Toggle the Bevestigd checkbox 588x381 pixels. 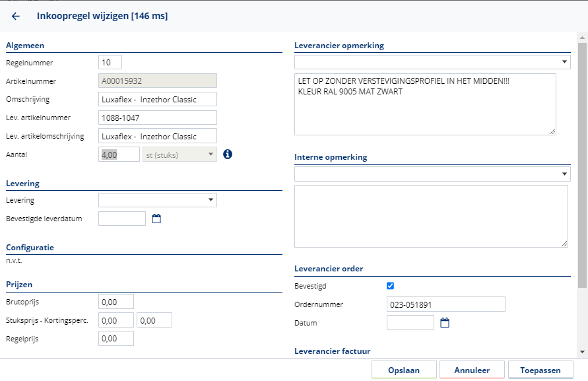(390, 286)
